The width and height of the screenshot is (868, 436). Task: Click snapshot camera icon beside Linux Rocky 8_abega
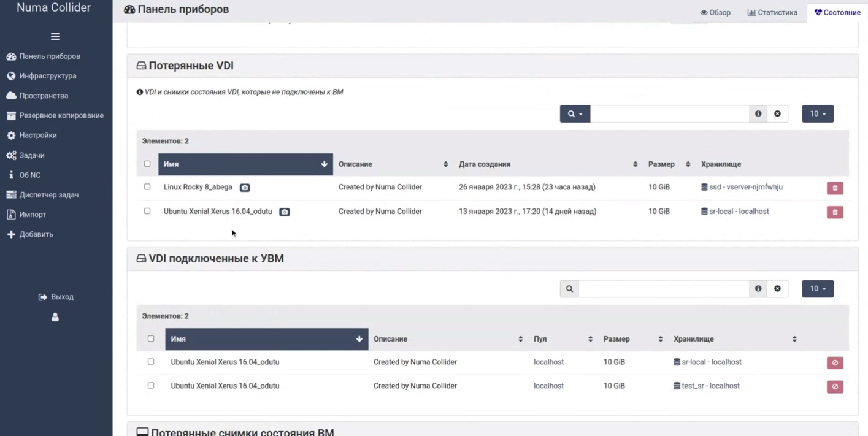245,188
